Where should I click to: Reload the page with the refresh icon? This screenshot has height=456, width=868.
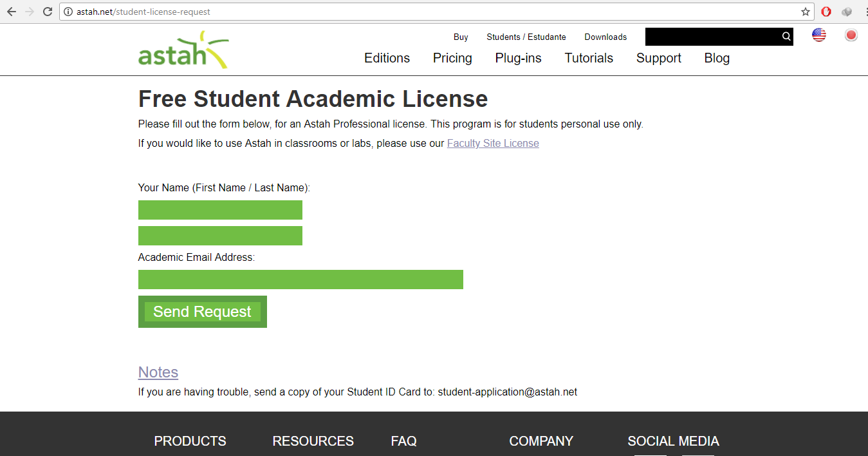pos(47,12)
